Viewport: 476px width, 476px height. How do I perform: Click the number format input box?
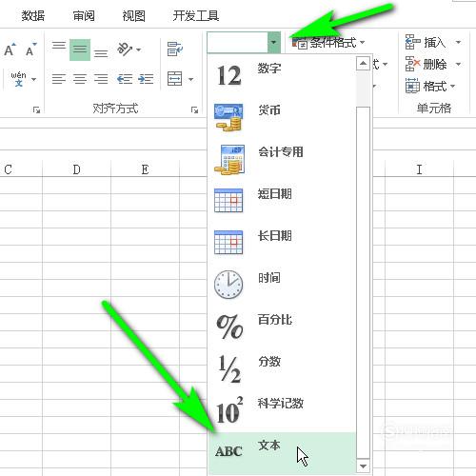pos(237,42)
